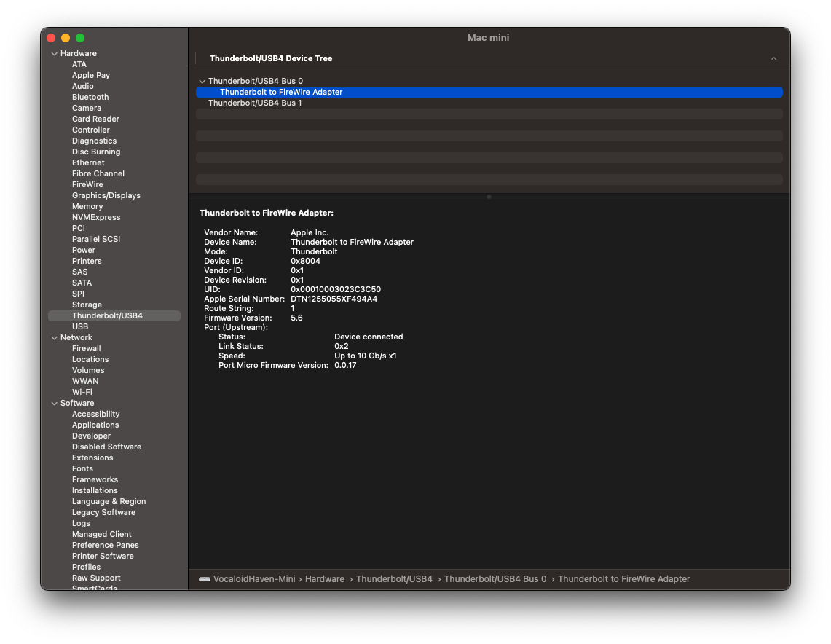Go to Hardware in the path bar
The image size is (831, 644).
point(325,579)
